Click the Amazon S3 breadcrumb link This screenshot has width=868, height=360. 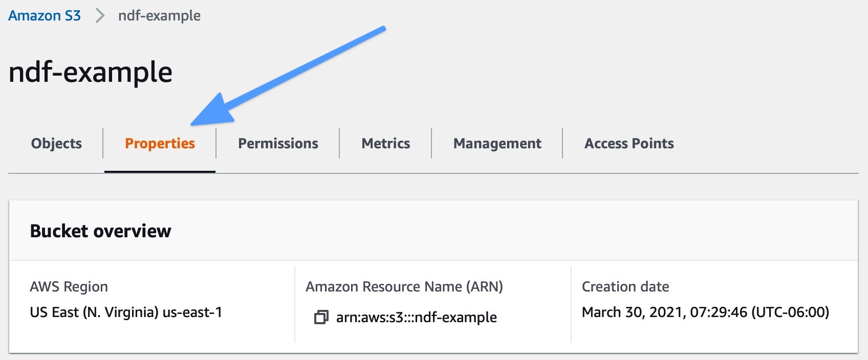pyautogui.click(x=45, y=16)
